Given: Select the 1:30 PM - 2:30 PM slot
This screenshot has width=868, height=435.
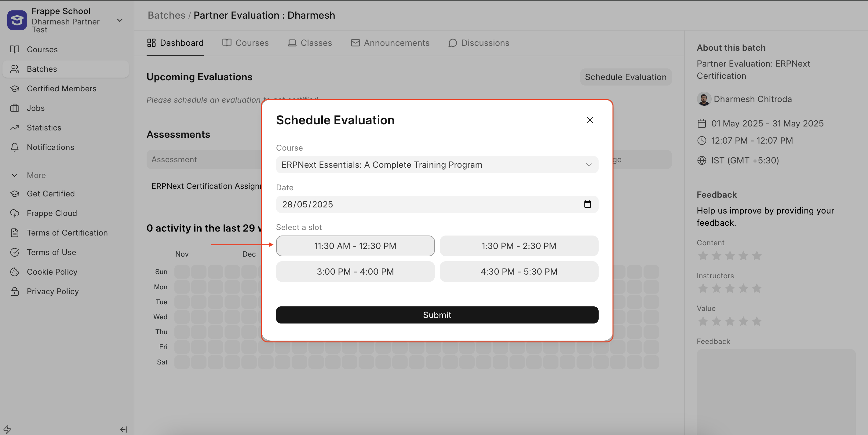Looking at the screenshot, I should click(x=519, y=246).
